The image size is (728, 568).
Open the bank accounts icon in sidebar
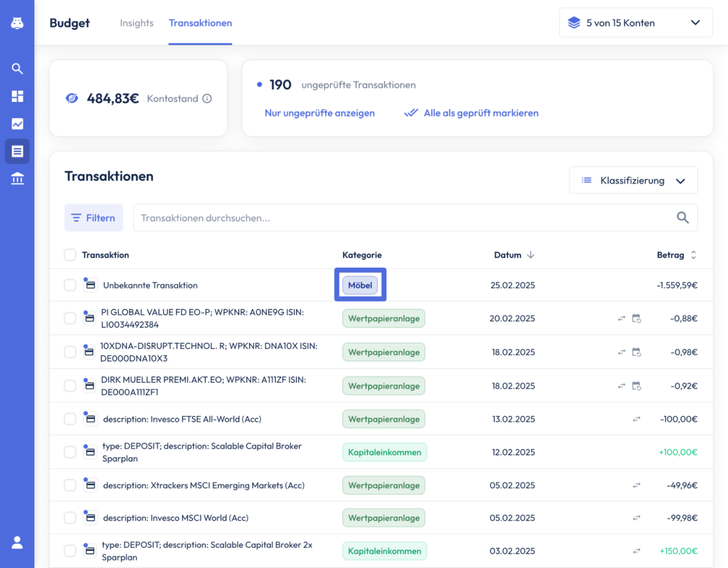tap(17, 179)
